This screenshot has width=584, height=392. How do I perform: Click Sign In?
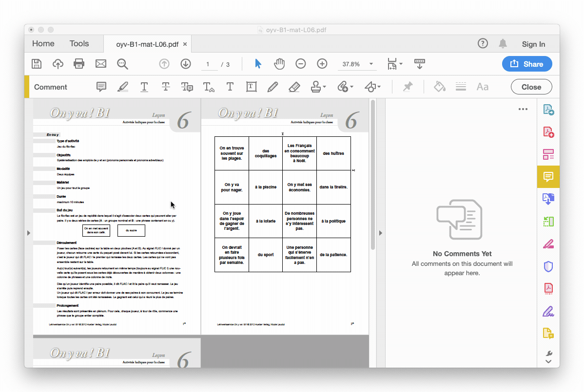(533, 44)
